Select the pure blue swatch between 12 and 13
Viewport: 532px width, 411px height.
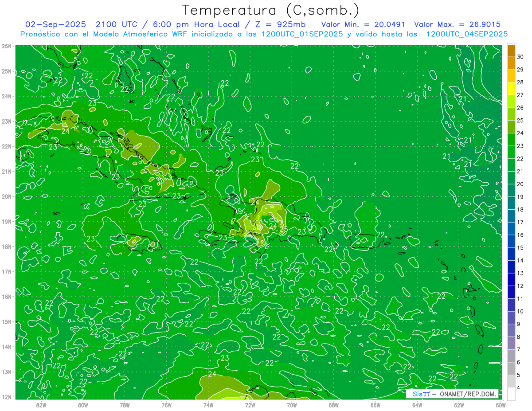pyautogui.click(x=511, y=279)
